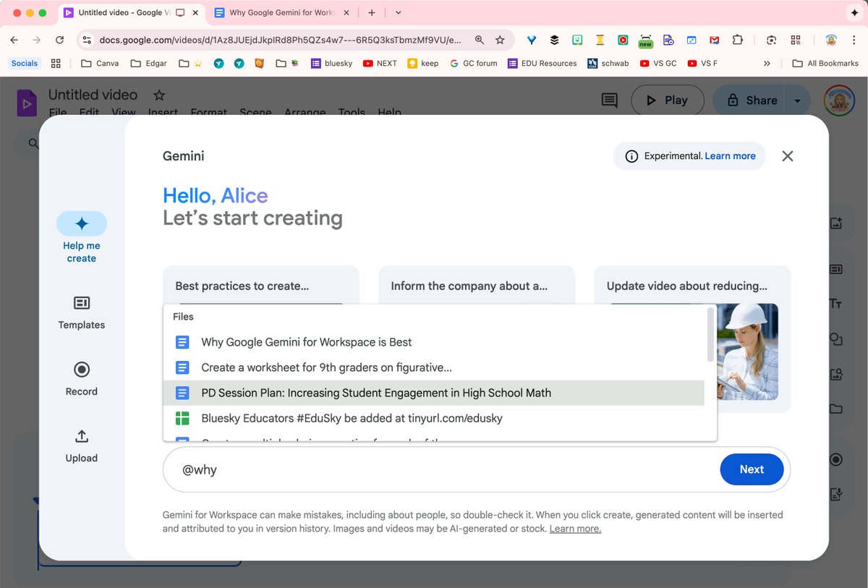Click the Next button in the prompt bar
Image resolution: width=868 pixels, height=588 pixels.
[x=752, y=469]
